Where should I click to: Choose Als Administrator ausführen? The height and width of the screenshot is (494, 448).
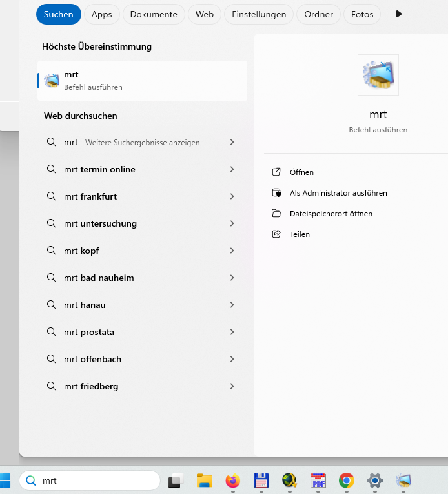(338, 193)
